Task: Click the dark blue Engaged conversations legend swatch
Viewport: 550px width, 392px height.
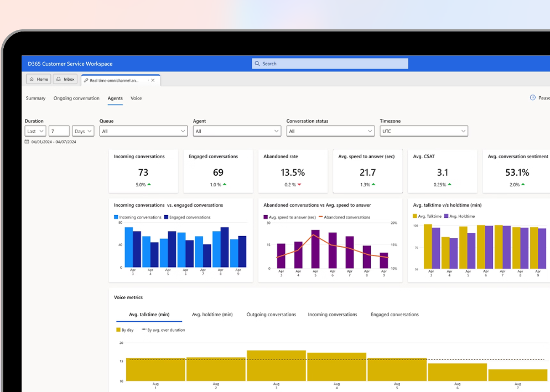Action: [166, 217]
